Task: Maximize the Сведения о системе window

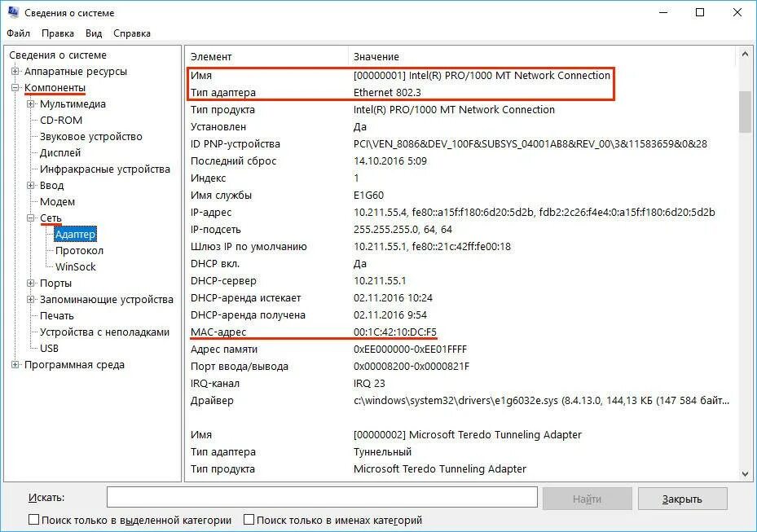Action: point(700,12)
